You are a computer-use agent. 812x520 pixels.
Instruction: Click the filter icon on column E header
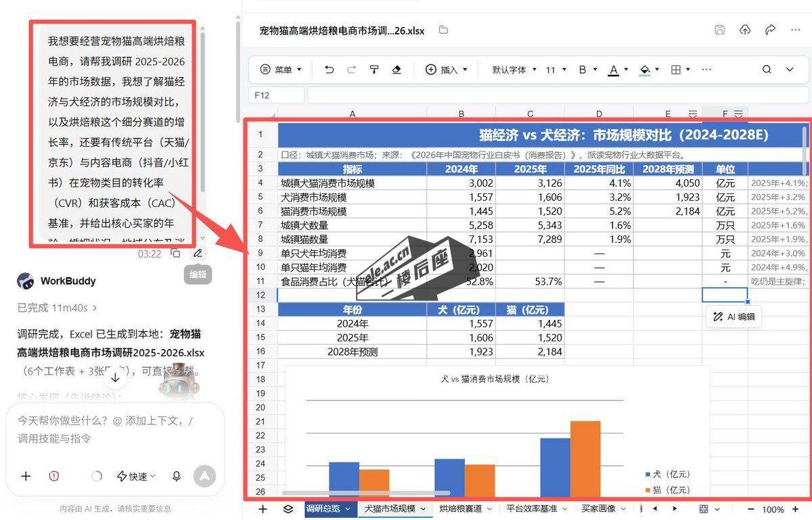click(692, 114)
